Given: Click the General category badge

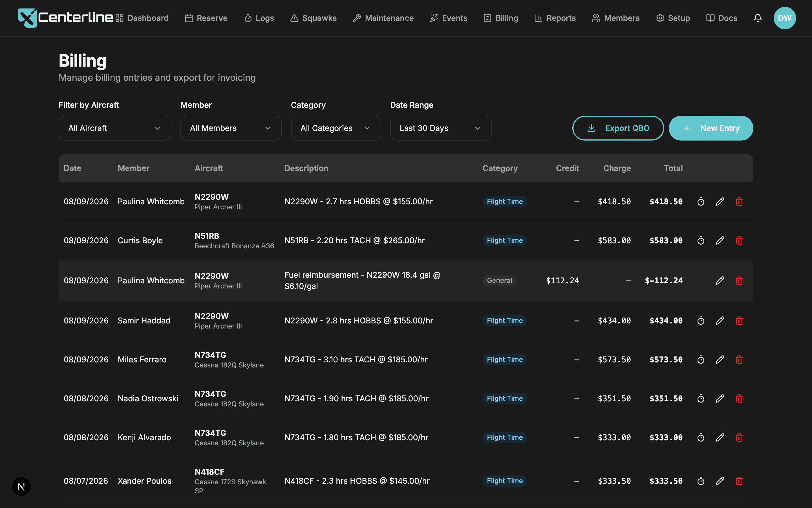Looking at the screenshot, I should [499, 281].
